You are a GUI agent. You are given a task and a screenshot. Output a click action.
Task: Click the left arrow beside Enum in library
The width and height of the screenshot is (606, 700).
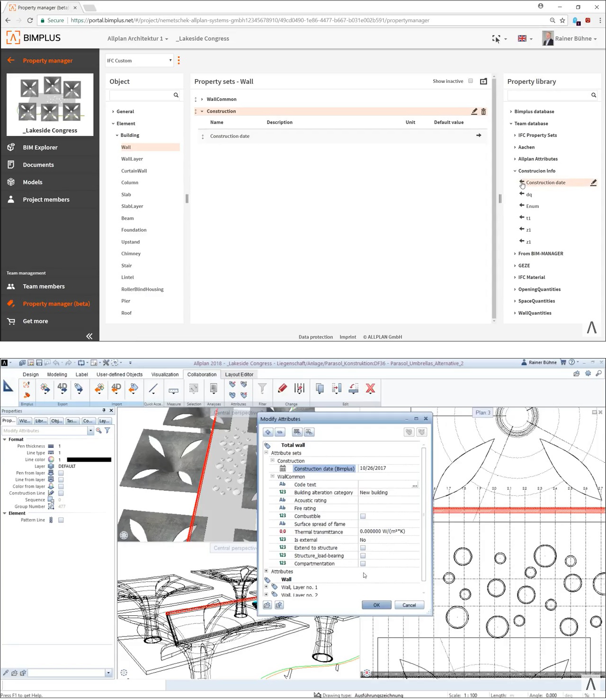pyautogui.click(x=522, y=206)
